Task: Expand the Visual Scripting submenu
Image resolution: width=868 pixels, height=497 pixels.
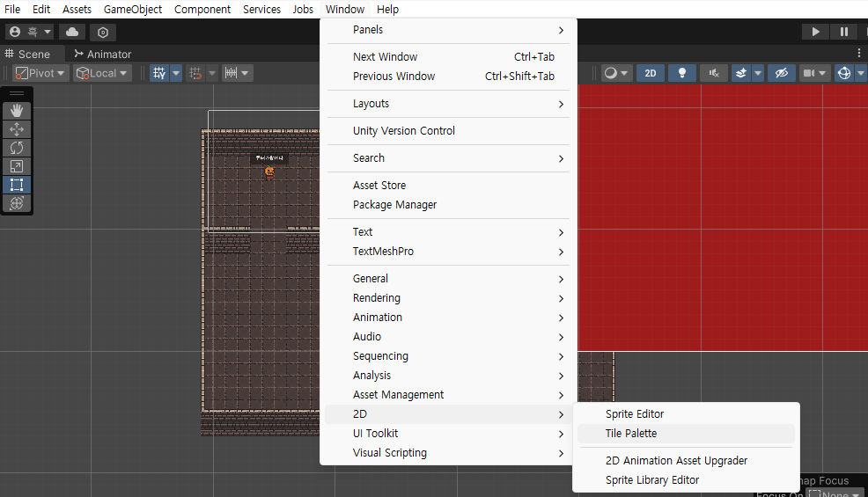Action: pyautogui.click(x=448, y=453)
